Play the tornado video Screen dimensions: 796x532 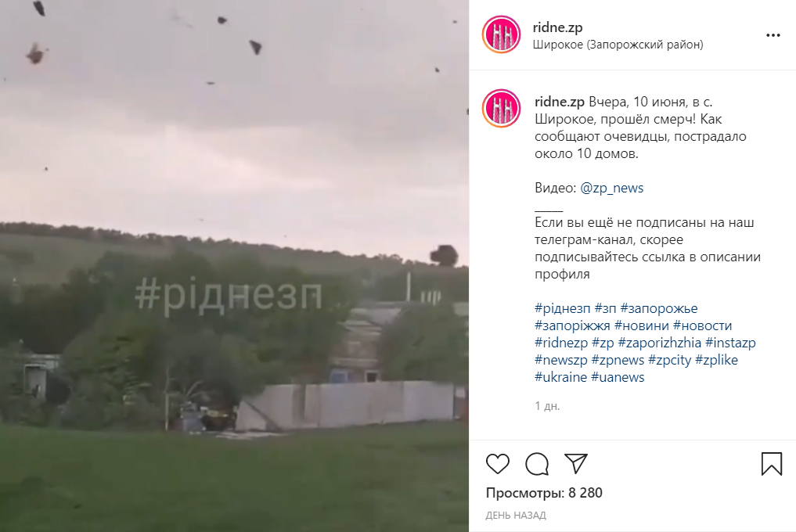pyautogui.click(x=234, y=266)
